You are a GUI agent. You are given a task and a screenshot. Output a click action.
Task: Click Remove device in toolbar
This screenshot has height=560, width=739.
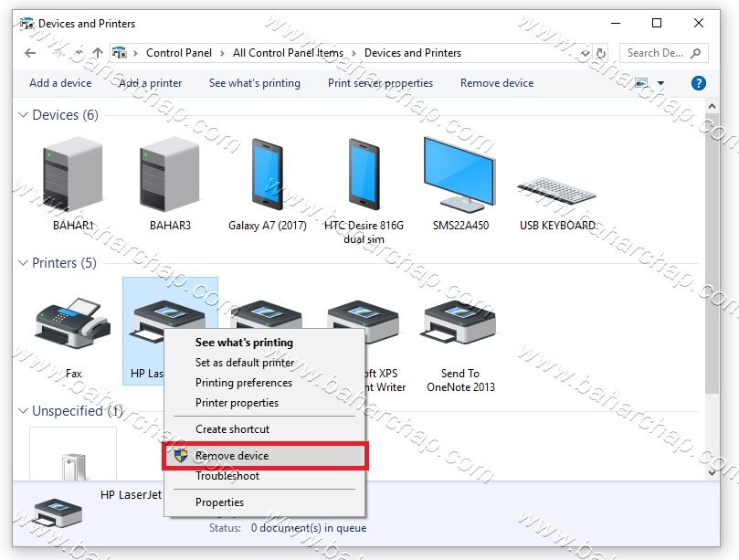click(x=497, y=83)
